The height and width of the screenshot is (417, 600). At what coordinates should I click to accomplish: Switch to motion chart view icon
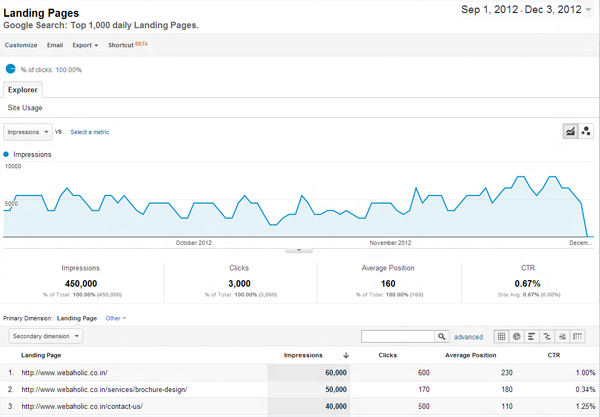pos(586,131)
